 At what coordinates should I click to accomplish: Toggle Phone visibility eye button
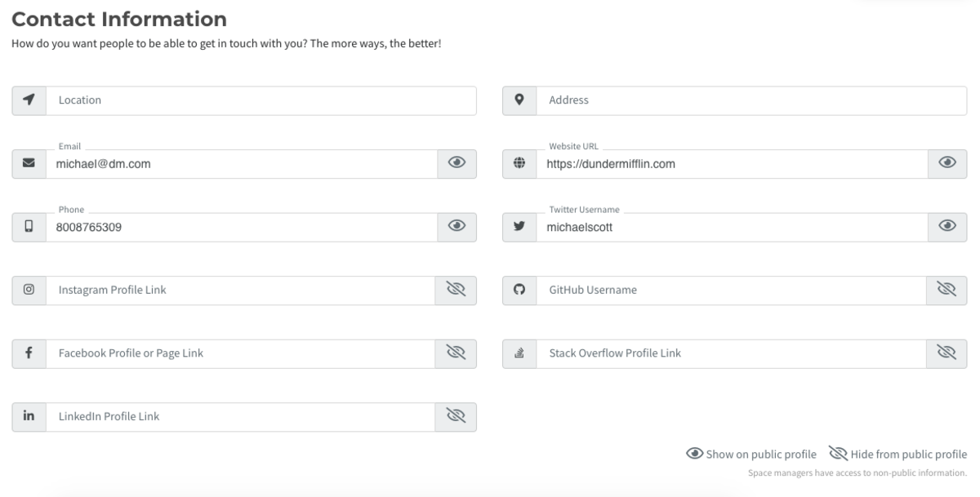click(x=457, y=227)
